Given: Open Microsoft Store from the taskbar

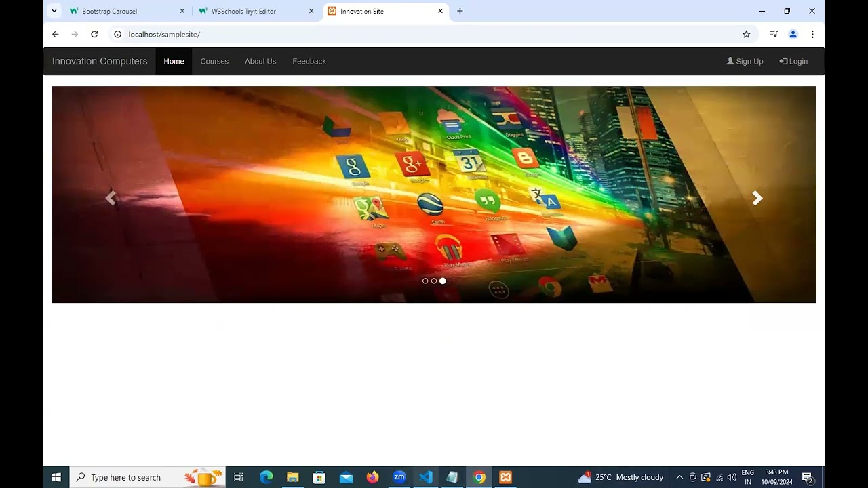Looking at the screenshot, I should [319, 477].
